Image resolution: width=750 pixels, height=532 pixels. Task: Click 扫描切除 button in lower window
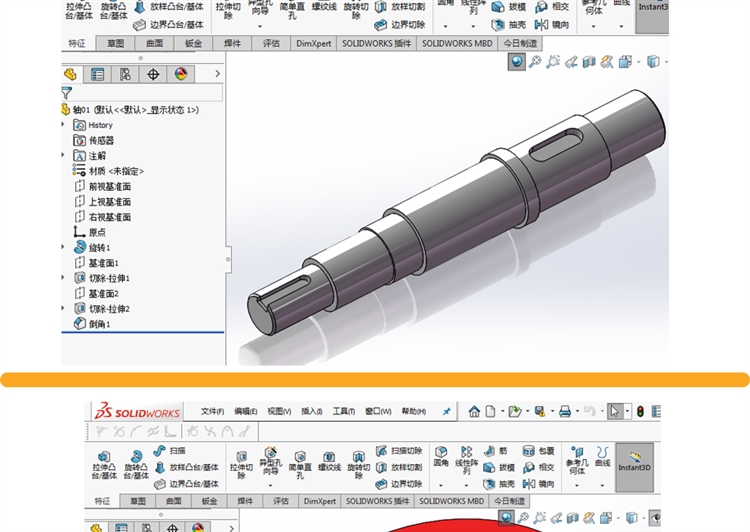(x=399, y=451)
